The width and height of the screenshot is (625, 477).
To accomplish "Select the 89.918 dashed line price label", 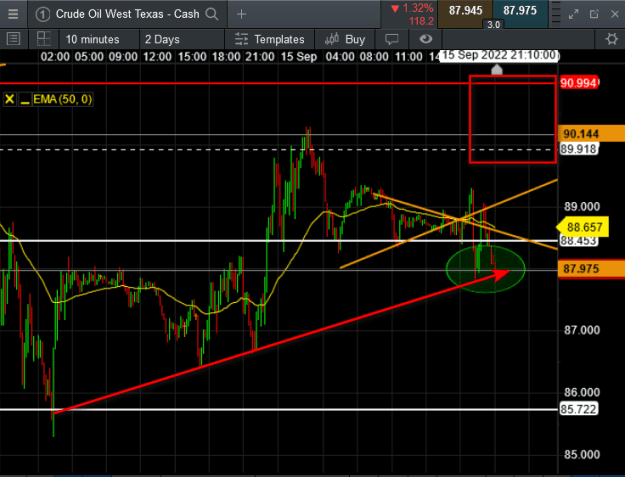I will point(578,149).
